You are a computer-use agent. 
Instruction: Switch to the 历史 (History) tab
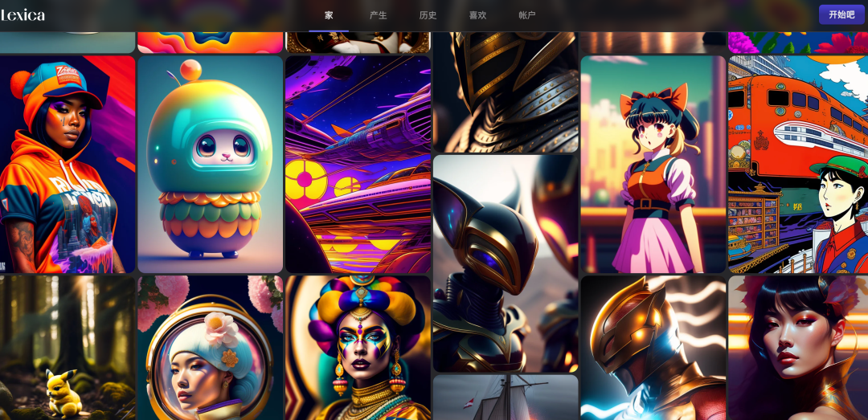pyautogui.click(x=428, y=15)
